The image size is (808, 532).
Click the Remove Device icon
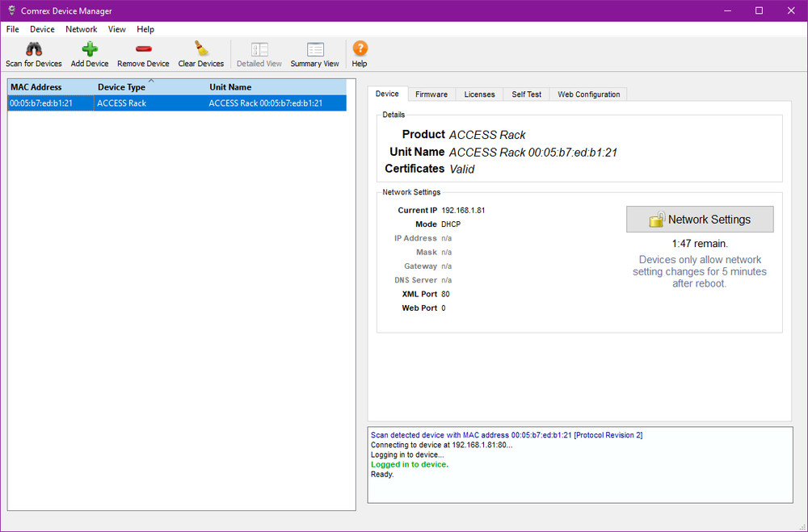[143, 48]
